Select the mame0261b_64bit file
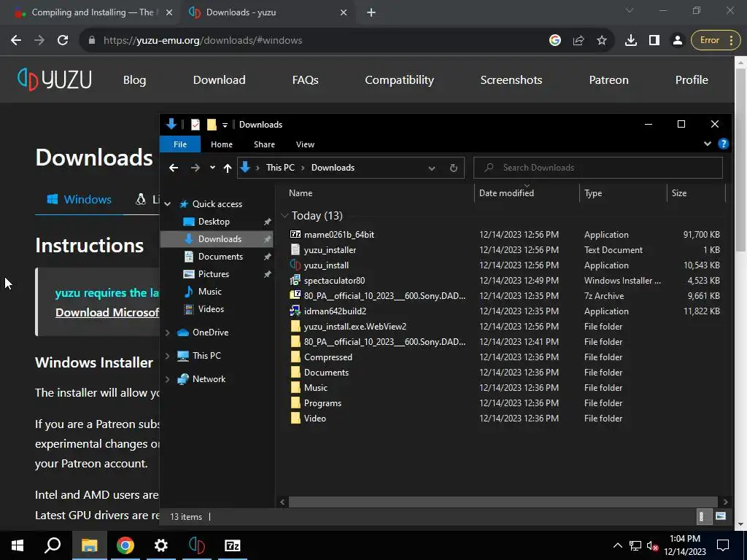This screenshot has width=747, height=560. pos(339,235)
